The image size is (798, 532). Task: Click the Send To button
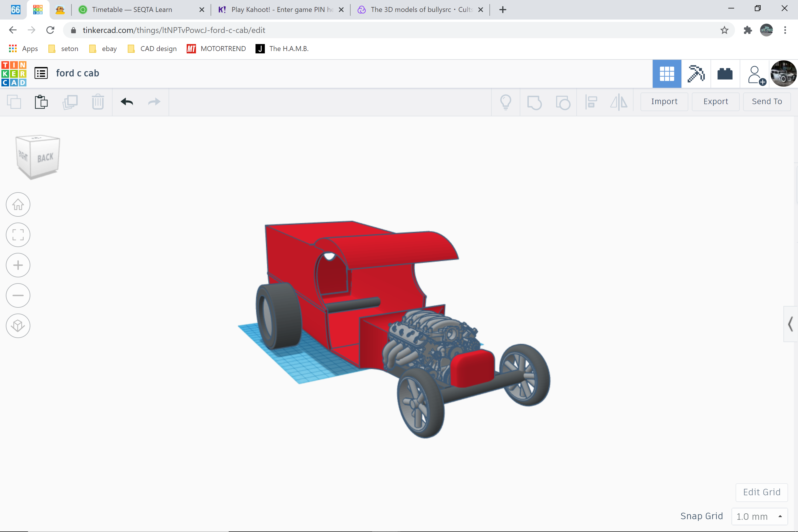pos(767,101)
